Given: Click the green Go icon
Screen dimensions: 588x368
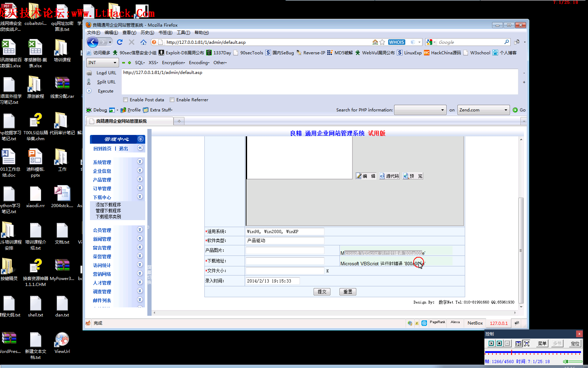Looking at the screenshot, I should 515,110.
